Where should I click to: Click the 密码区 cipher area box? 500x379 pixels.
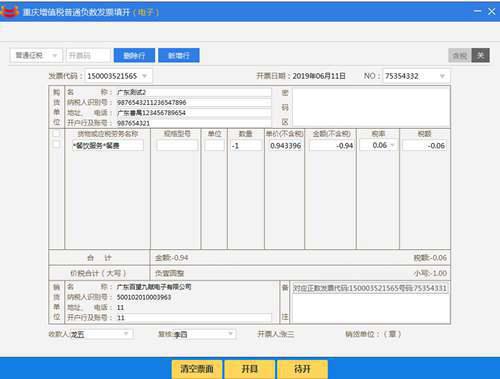point(371,107)
